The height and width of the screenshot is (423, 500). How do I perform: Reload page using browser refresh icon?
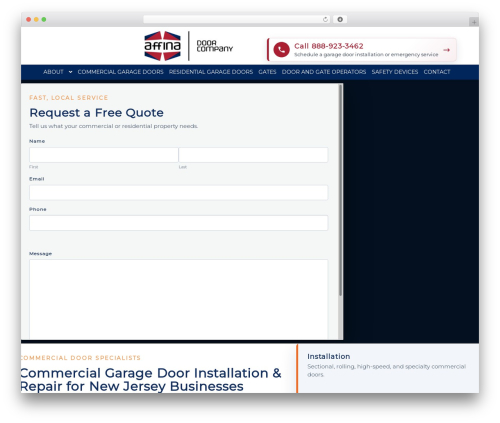pyautogui.click(x=325, y=20)
